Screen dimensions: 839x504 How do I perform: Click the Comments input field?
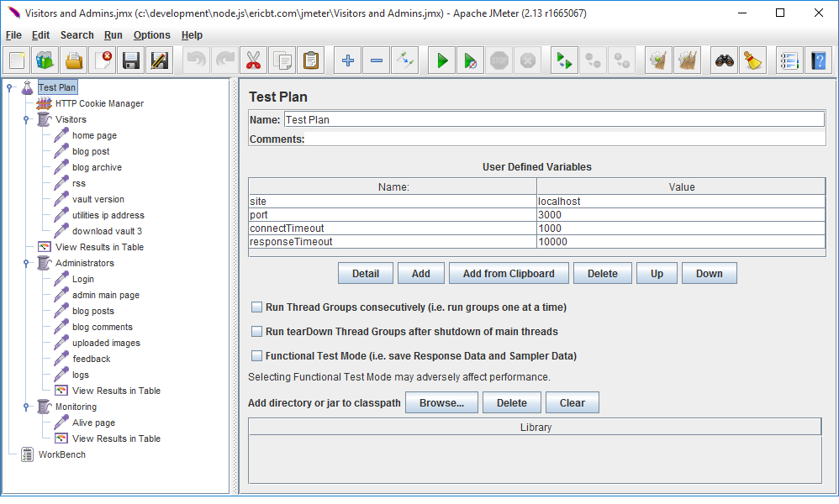tap(565, 139)
